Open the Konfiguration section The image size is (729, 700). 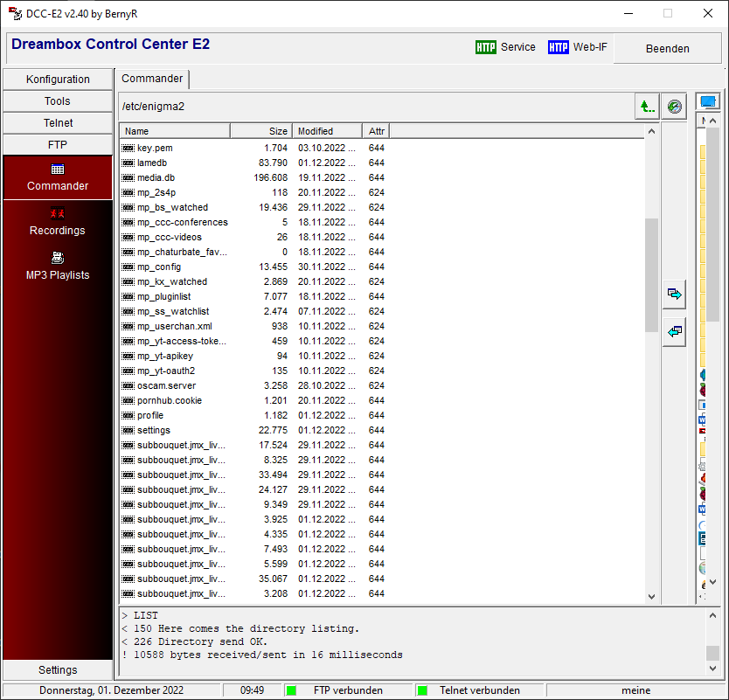point(58,80)
